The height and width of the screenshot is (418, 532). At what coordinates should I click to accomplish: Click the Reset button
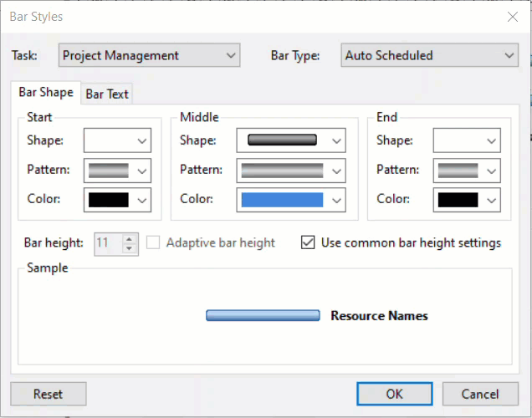48,394
